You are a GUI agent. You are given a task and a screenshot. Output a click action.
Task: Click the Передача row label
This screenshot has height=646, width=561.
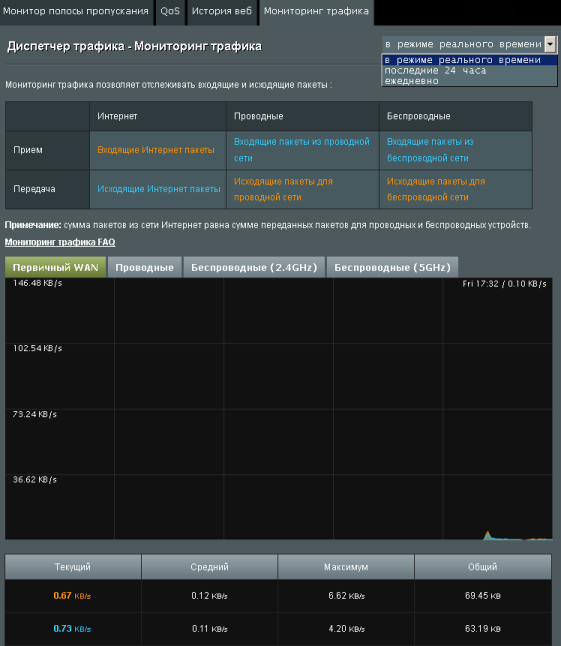pyautogui.click(x=34, y=189)
